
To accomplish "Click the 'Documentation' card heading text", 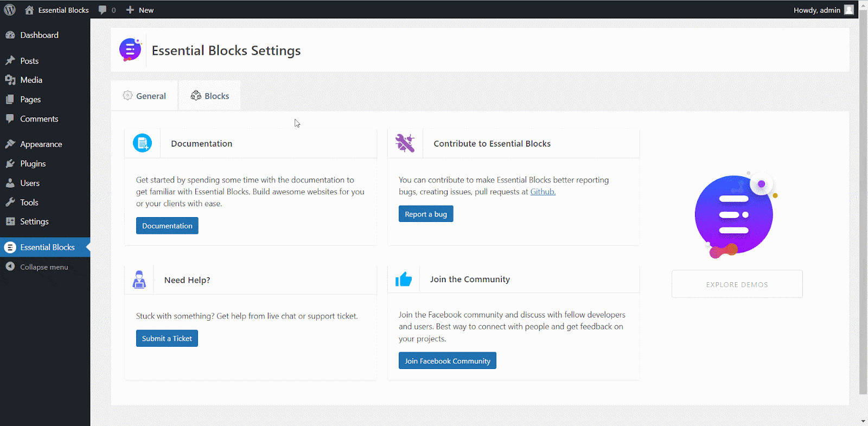I will tap(202, 143).
